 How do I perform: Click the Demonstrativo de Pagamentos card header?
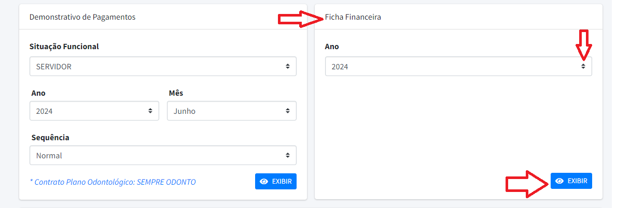coord(82,17)
